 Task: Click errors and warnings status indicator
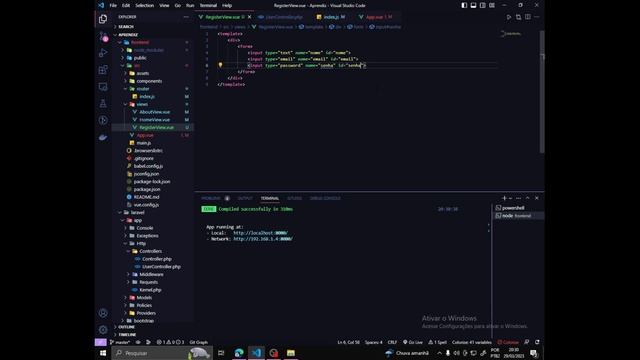(x=171, y=342)
